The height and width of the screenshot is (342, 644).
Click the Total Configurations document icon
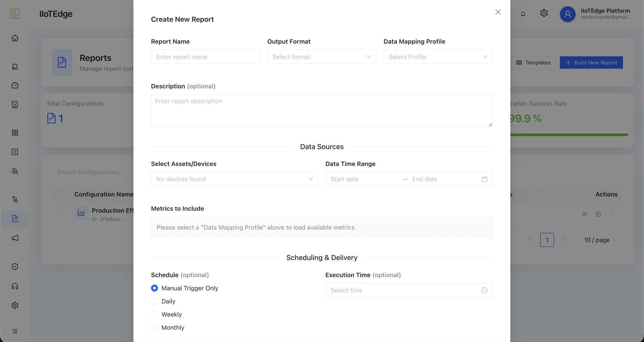click(x=51, y=118)
